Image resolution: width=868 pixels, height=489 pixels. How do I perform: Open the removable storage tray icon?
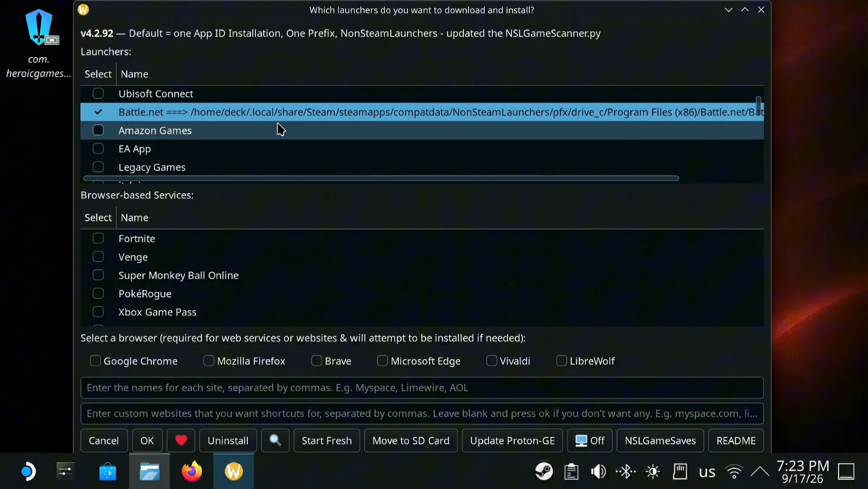tap(680, 471)
